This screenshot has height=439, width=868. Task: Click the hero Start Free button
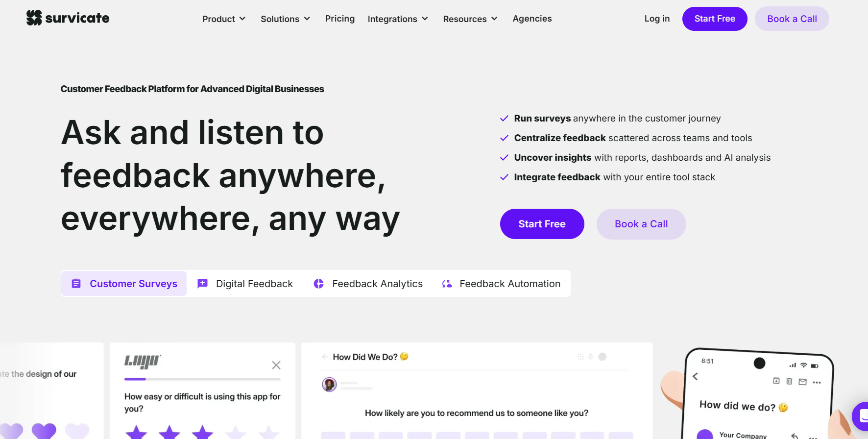pos(542,224)
